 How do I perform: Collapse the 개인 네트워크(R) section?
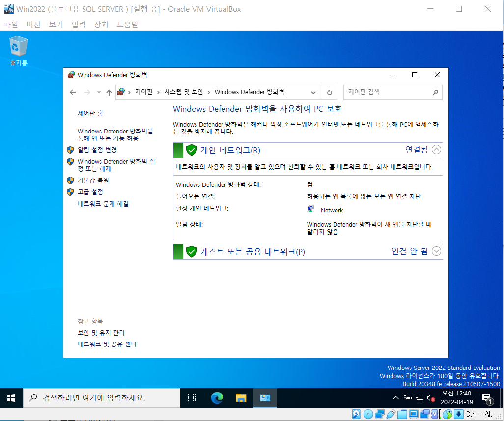(x=436, y=150)
